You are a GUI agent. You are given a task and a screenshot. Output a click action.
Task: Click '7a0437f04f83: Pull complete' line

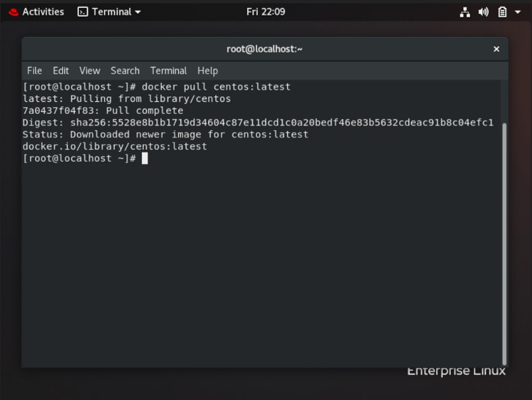pyautogui.click(x=103, y=111)
